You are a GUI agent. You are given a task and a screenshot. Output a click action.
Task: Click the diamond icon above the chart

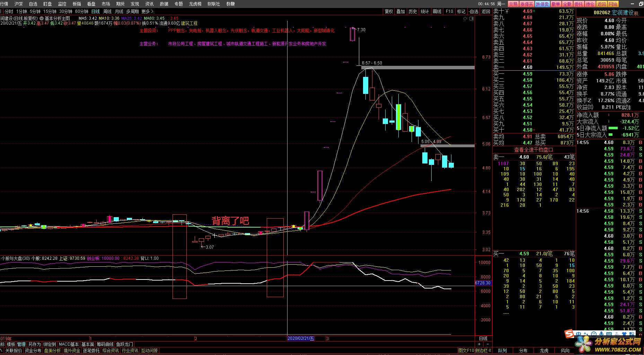465,19
